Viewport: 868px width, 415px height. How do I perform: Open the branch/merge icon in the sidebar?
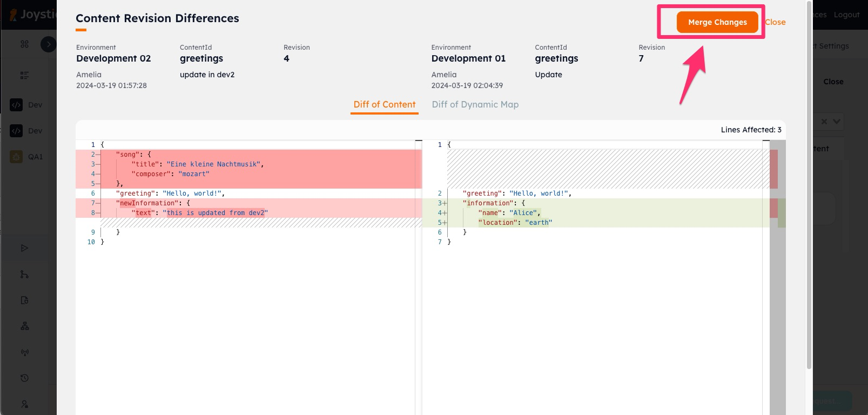pyautogui.click(x=24, y=275)
